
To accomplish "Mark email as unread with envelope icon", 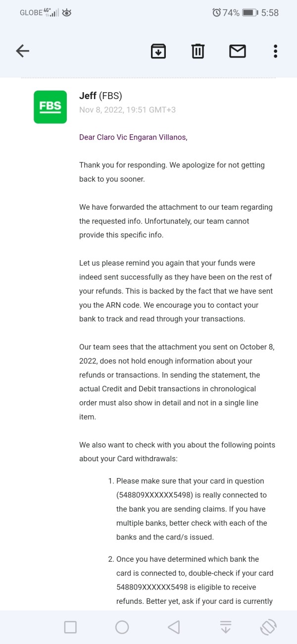I will point(238,51).
